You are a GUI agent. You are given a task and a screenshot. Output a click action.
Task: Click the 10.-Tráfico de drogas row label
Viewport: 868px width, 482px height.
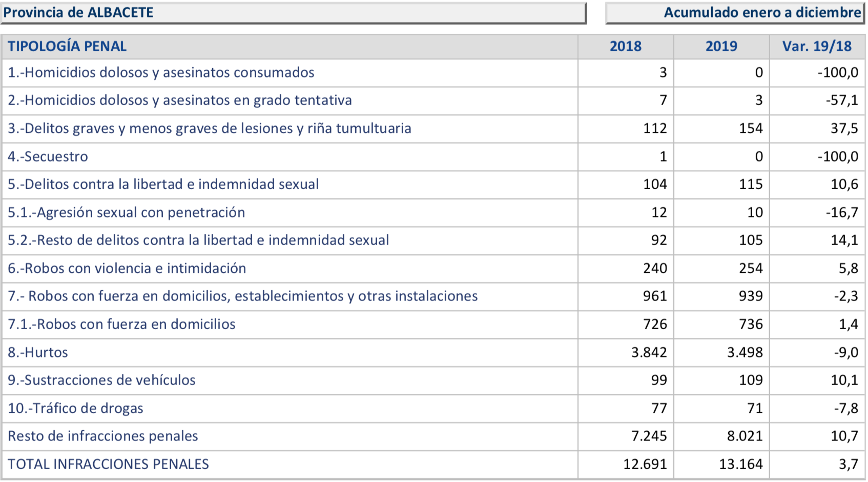point(75,408)
